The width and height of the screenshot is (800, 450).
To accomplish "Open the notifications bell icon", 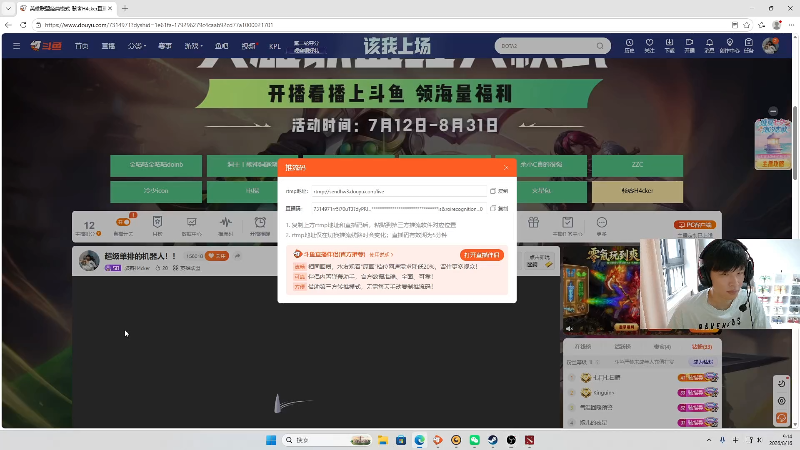I will 709,45.
